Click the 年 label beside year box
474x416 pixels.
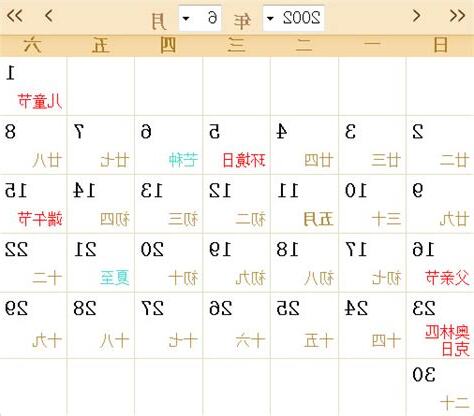(x=242, y=21)
